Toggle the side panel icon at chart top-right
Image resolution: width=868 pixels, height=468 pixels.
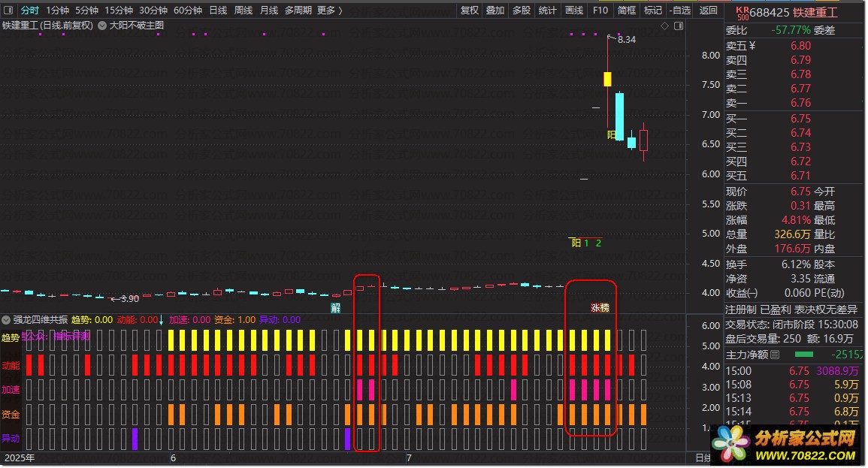click(679, 26)
